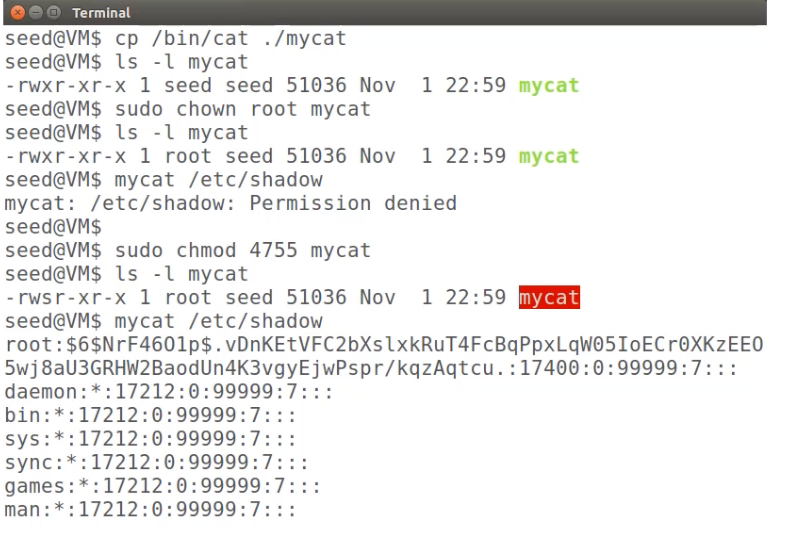Click the Terminal title text
Screen dimensions: 812x534
(101, 13)
